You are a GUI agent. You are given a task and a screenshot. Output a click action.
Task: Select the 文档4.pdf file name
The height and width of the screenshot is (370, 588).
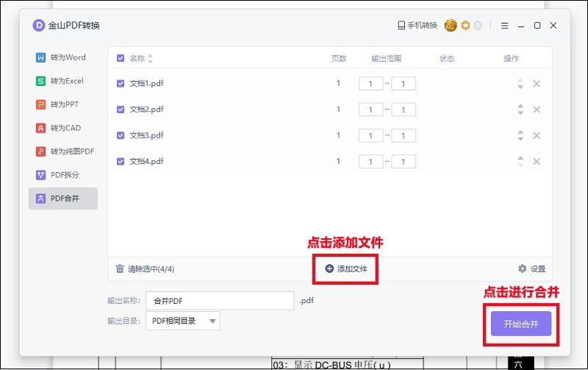pyautogui.click(x=146, y=161)
